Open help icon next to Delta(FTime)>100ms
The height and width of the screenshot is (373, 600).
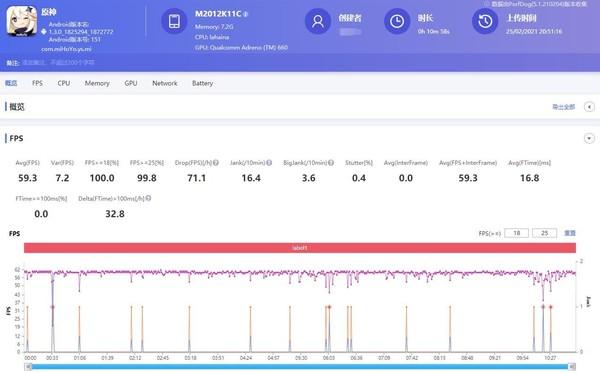pyautogui.click(x=148, y=198)
